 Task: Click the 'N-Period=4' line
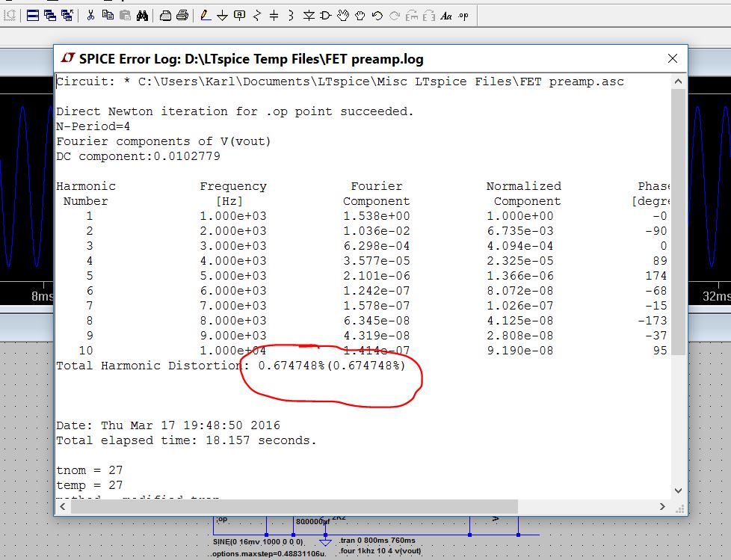[93, 126]
